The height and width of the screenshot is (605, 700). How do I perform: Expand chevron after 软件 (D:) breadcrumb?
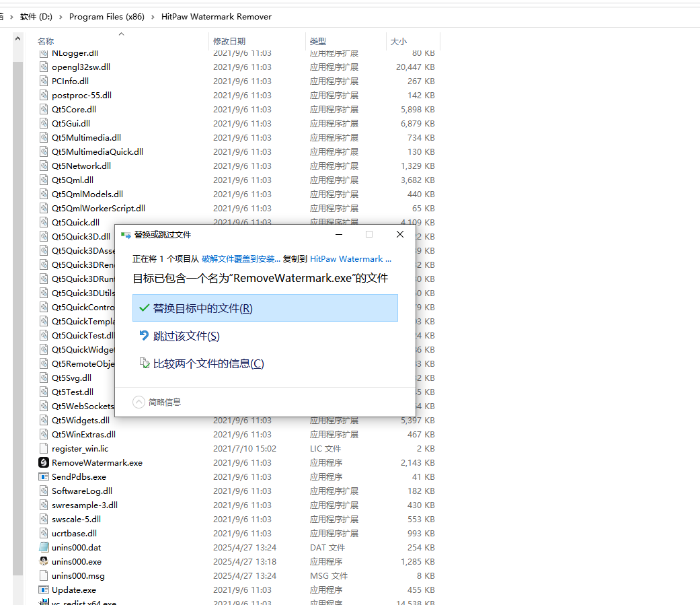61,17
